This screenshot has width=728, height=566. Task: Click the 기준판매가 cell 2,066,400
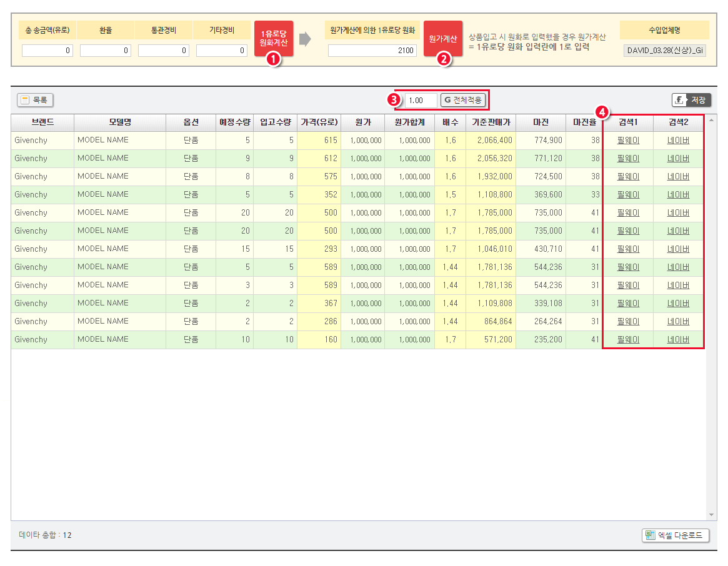point(491,140)
